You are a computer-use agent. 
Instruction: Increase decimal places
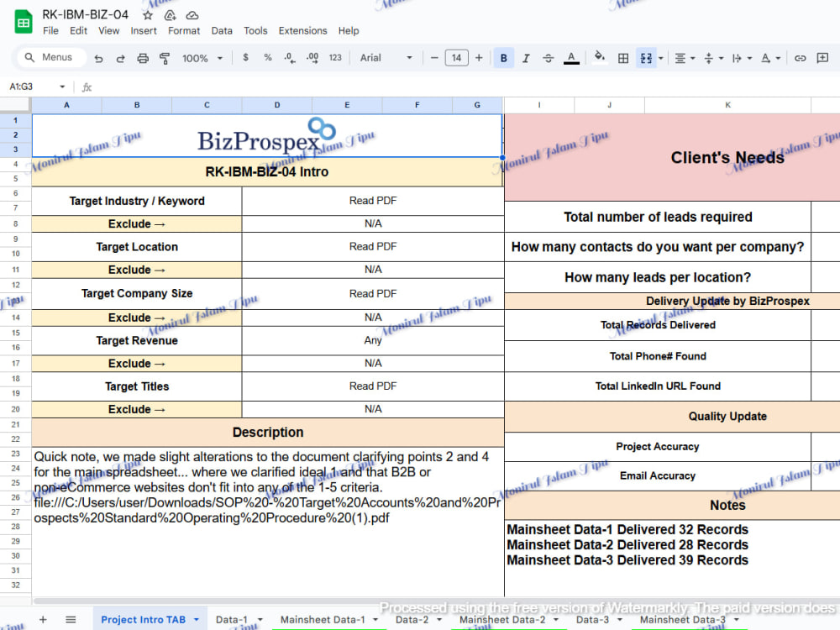coord(312,57)
